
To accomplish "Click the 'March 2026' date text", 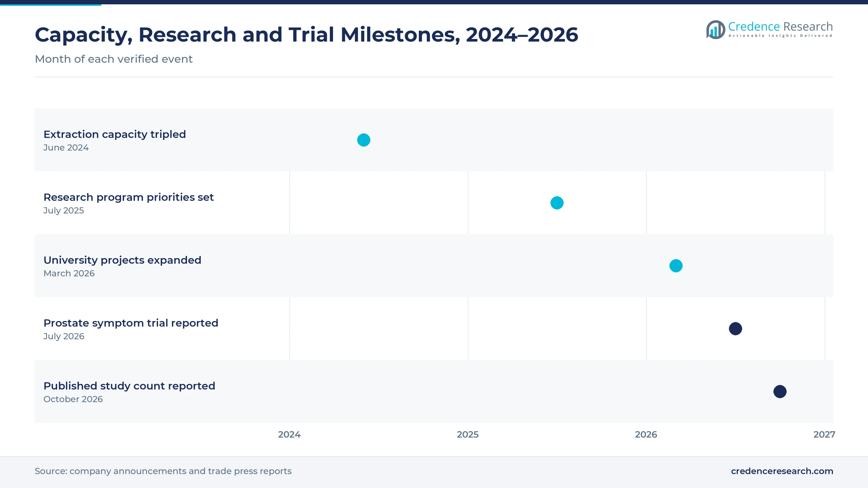I will pyautogui.click(x=69, y=274).
